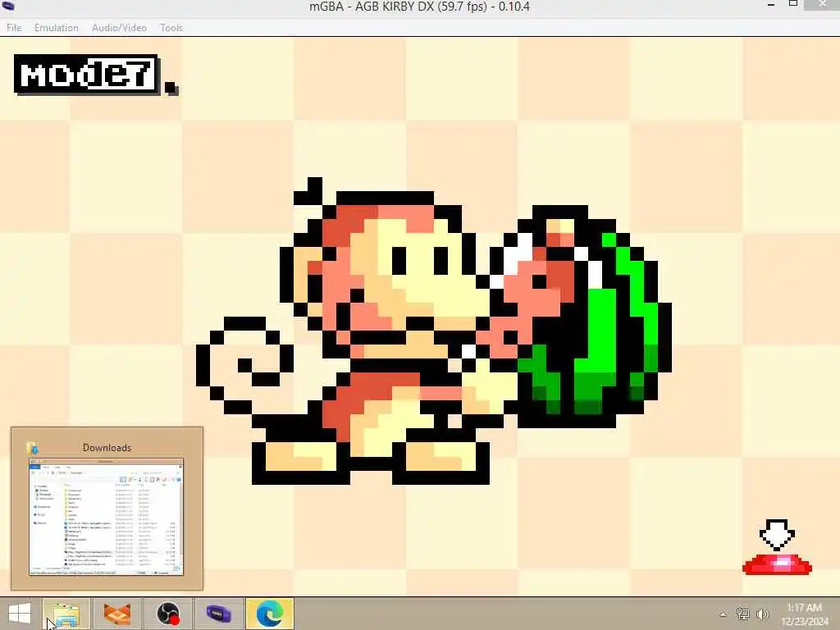Open the Tools menu
The height and width of the screenshot is (630, 840).
[x=171, y=28]
